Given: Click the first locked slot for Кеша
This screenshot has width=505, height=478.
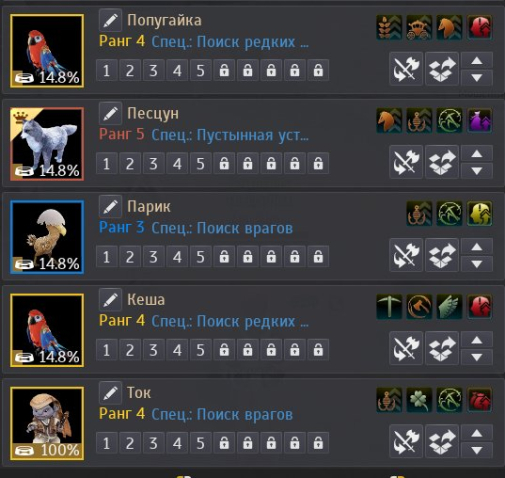Looking at the screenshot, I should (224, 350).
